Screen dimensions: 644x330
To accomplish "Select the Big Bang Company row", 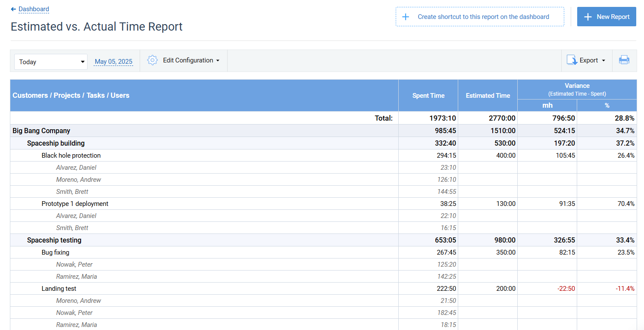I will 323,131.
